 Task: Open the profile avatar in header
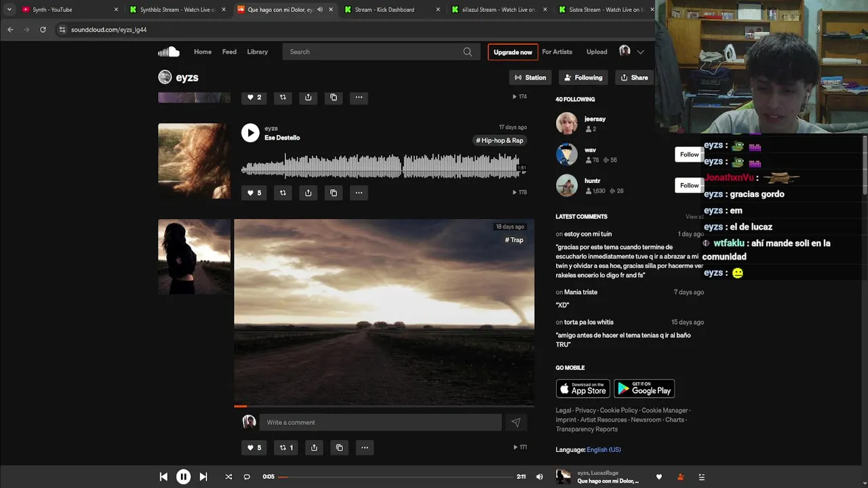(625, 52)
